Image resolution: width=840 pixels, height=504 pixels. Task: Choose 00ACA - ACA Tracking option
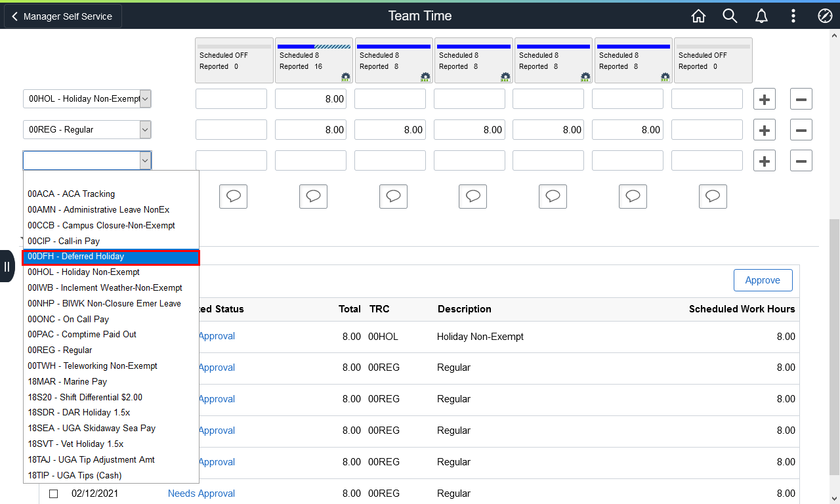click(x=111, y=194)
